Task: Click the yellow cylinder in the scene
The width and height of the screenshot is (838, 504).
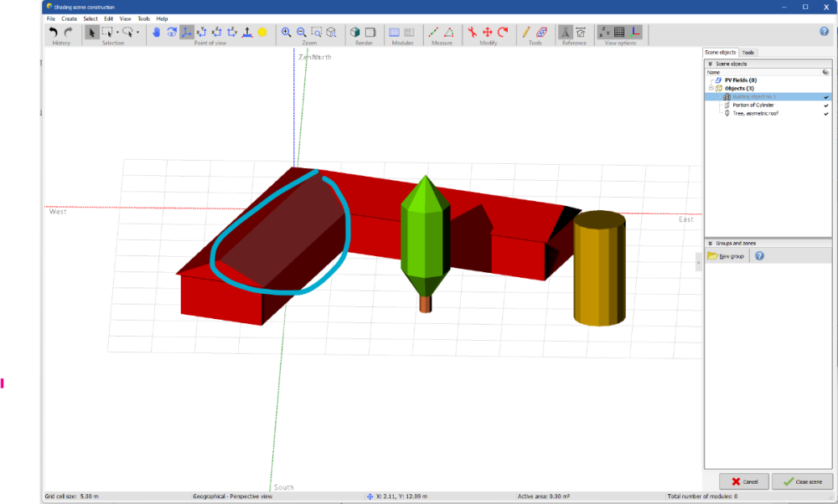Action: (x=598, y=268)
